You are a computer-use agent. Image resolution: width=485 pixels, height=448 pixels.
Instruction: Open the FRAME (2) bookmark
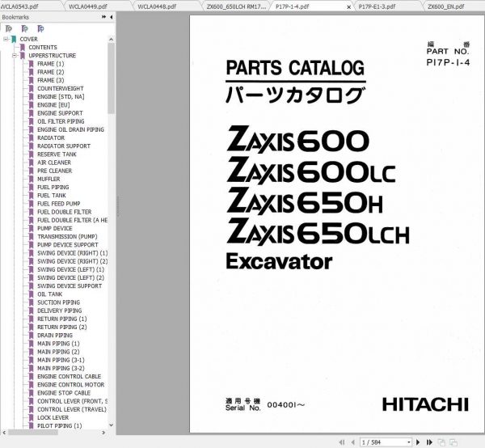pyautogui.click(x=51, y=72)
